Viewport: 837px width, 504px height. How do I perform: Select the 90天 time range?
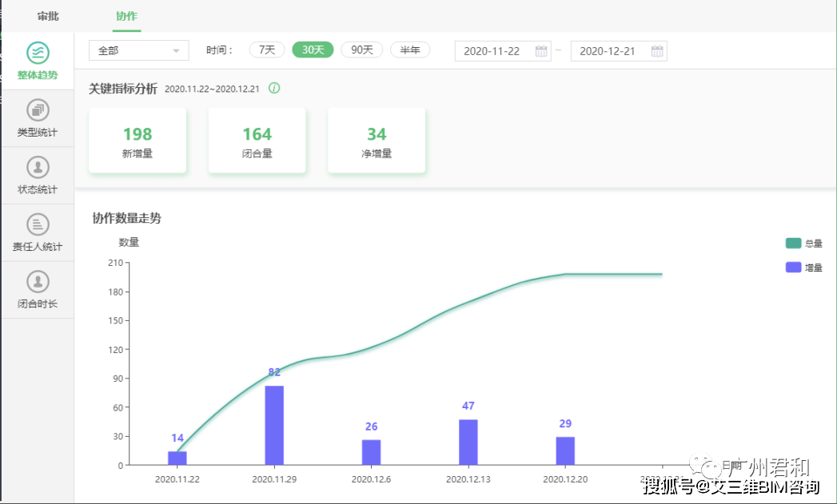(362, 50)
